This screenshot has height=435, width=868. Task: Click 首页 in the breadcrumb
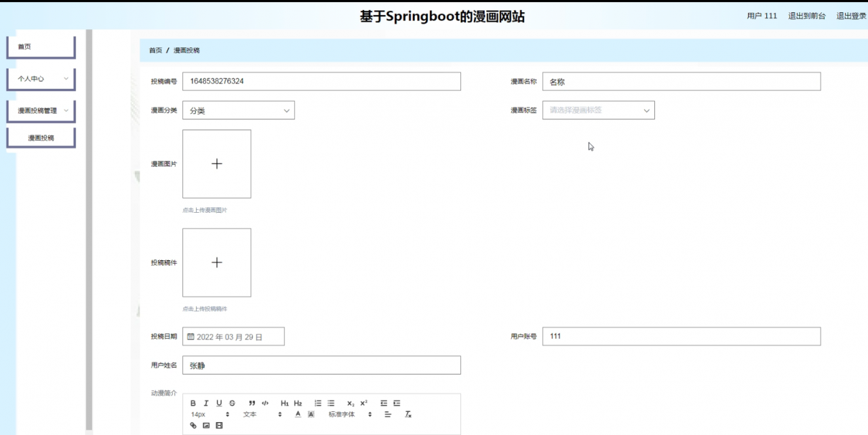156,50
